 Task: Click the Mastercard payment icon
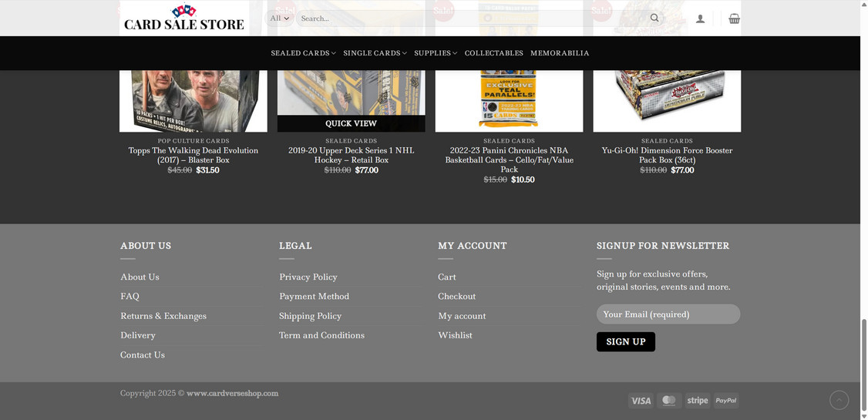[x=669, y=401]
